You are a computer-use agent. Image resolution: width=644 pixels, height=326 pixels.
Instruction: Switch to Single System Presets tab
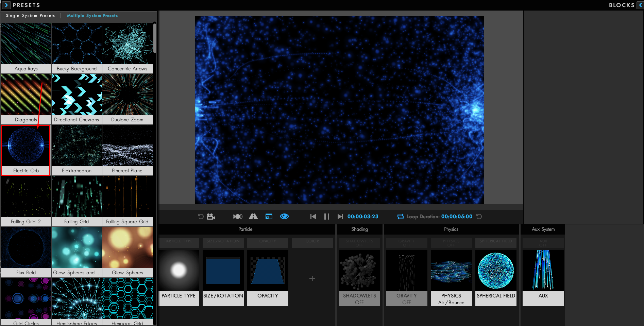[x=30, y=15]
